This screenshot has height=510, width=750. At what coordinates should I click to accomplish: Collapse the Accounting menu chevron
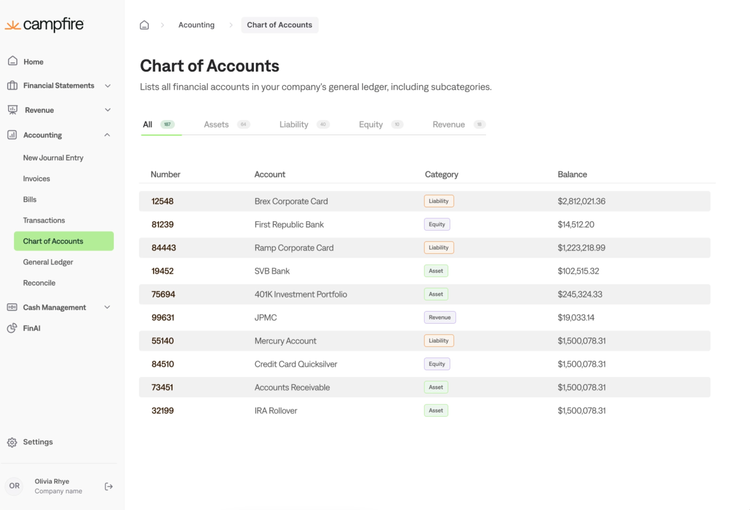pos(107,135)
